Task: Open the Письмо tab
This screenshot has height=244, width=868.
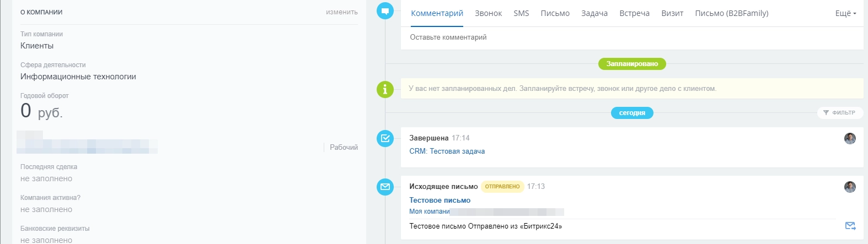Action: tap(555, 13)
